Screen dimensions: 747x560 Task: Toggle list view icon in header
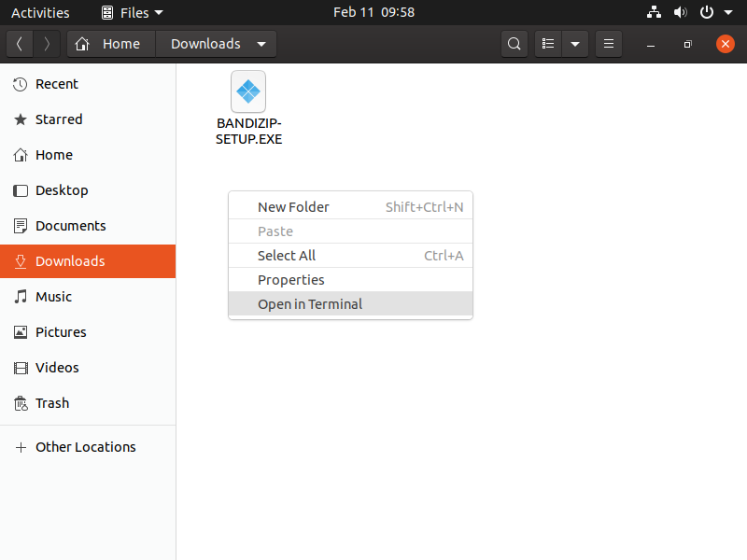pos(549,44)
